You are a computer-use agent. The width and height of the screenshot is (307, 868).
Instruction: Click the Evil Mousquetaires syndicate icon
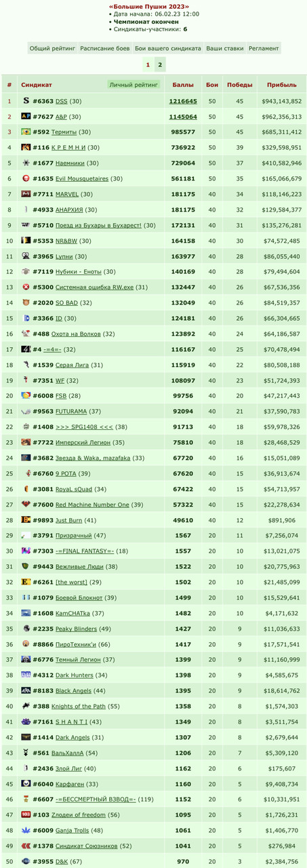point(26,178)
